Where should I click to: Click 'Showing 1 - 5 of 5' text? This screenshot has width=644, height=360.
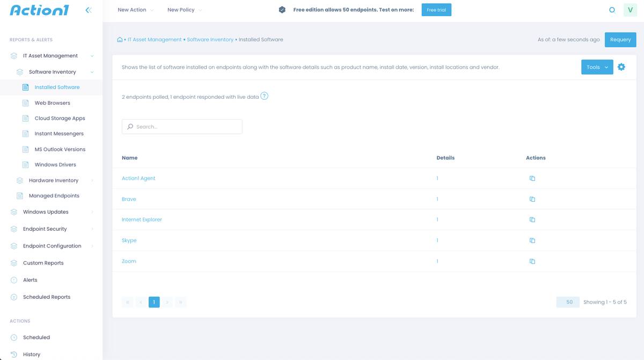point(605,302)
